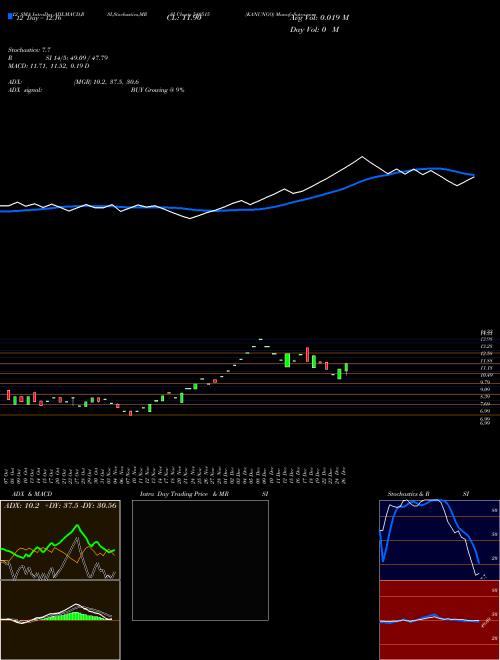Open the blue Stochastics chart panel
Viewport: 500px width, 660px height.
point(439,540)
